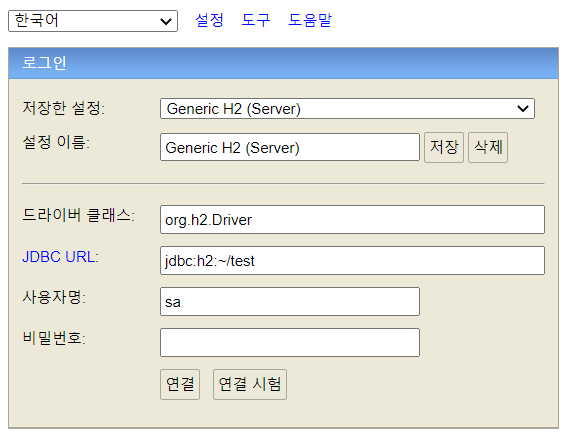This screenshot has width=568, height=437.
Task: Click the 사용자명 username field
Action: [290, 301]
